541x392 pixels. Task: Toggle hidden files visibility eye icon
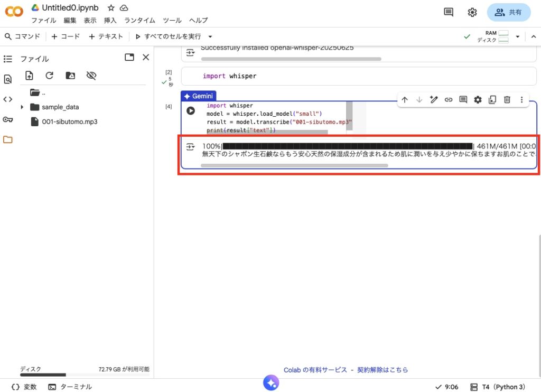(x=91, y=76)
